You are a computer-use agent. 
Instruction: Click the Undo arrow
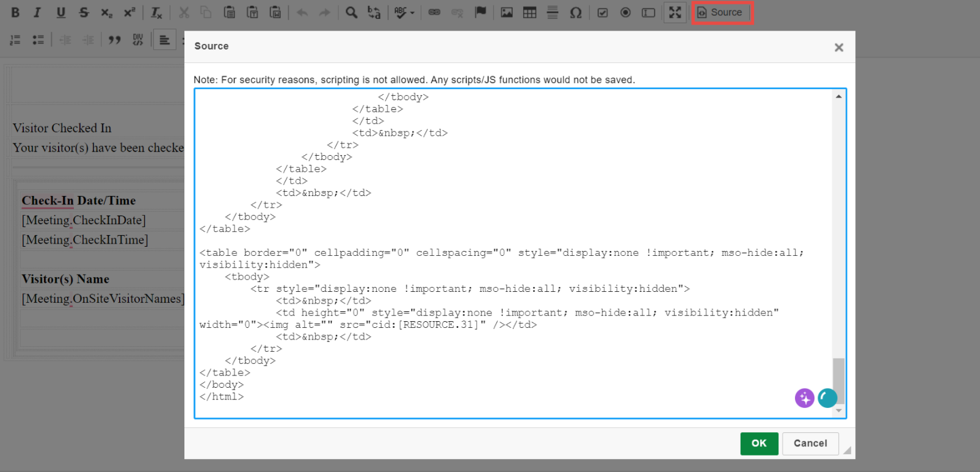click(x=302, y=12)
